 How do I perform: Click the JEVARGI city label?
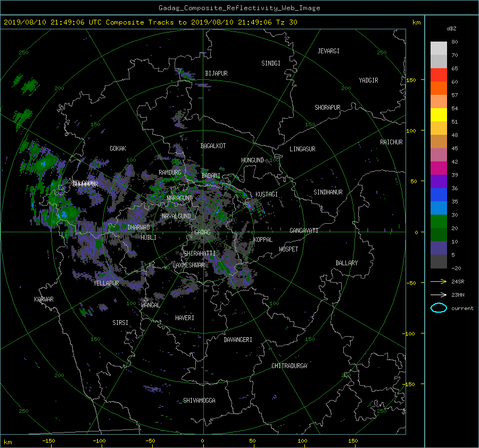tap(328, 51)
